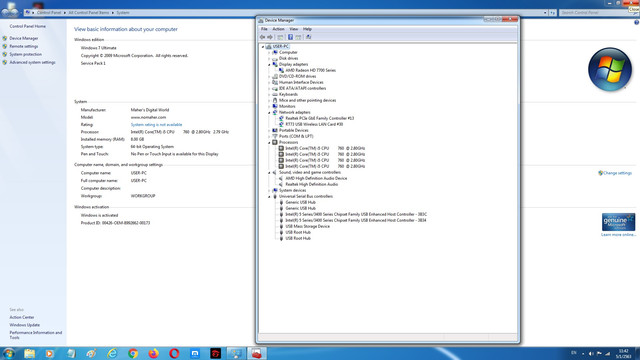The image size is (640, 360).
Task: Click shield icon beside System protection
Action: click(5, 54)
